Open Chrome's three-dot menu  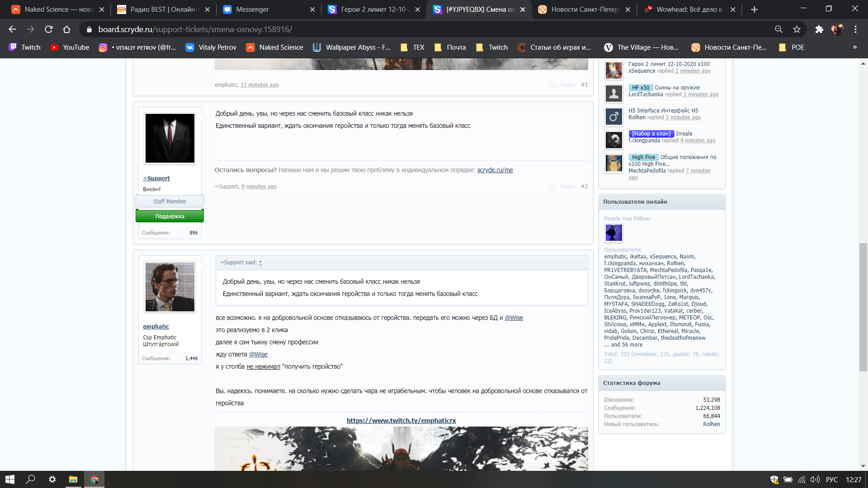point(855,28)
